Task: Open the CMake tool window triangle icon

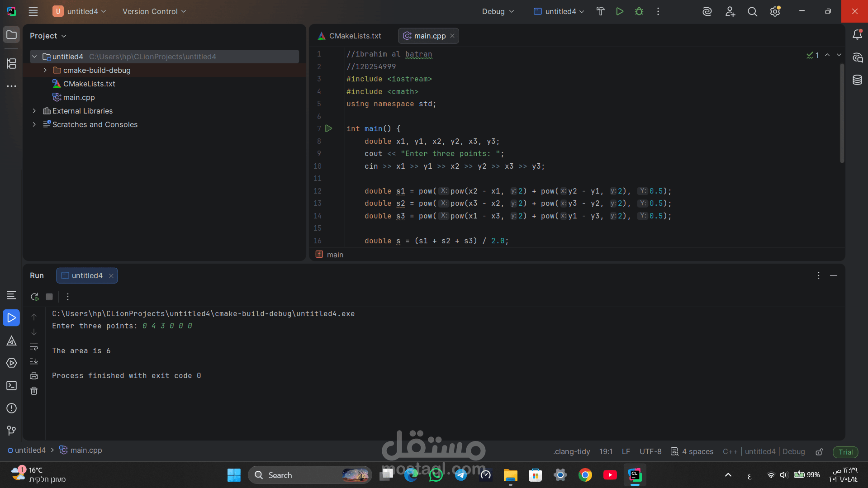Action: tap(11, 341)
